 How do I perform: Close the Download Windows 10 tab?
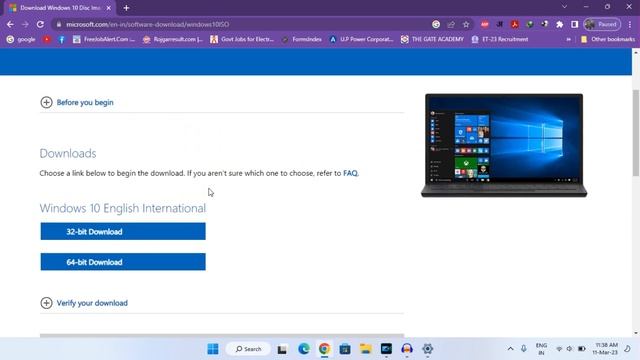point(109,8)
